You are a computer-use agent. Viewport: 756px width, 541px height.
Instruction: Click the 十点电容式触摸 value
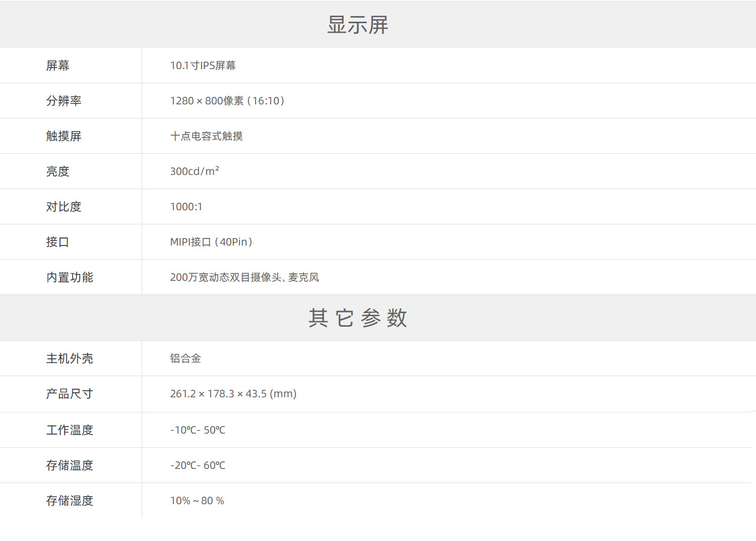coord(207,136)
